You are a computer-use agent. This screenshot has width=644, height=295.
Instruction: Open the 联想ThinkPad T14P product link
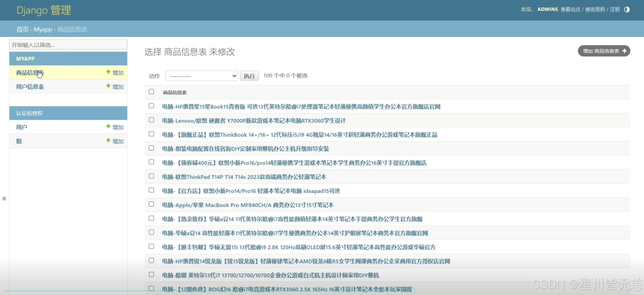[244, 177]
